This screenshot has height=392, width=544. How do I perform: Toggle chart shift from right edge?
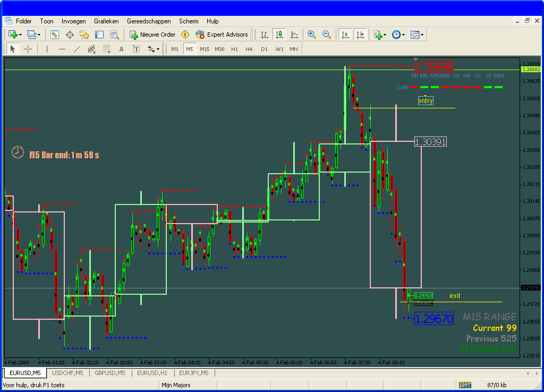point(360,35)
